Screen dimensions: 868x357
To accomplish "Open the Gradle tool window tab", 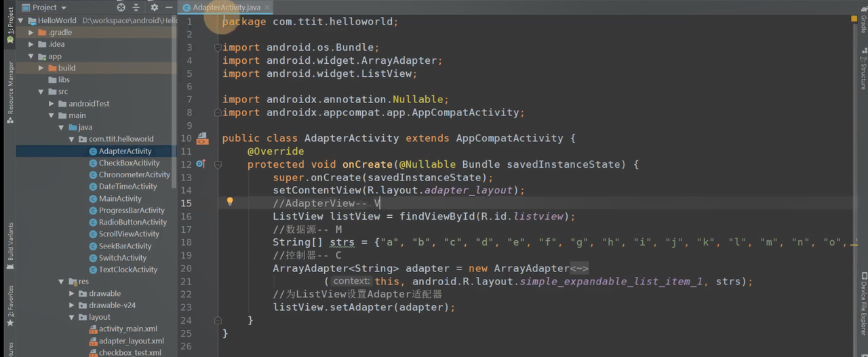I will pyautogui.click(x=863, y=19).
